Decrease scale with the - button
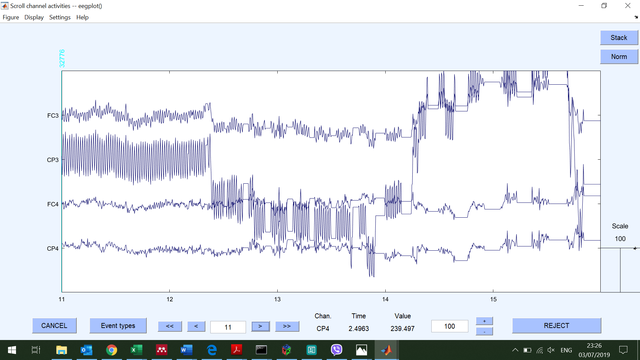This screenshot has width=640, height=360. 484,331
